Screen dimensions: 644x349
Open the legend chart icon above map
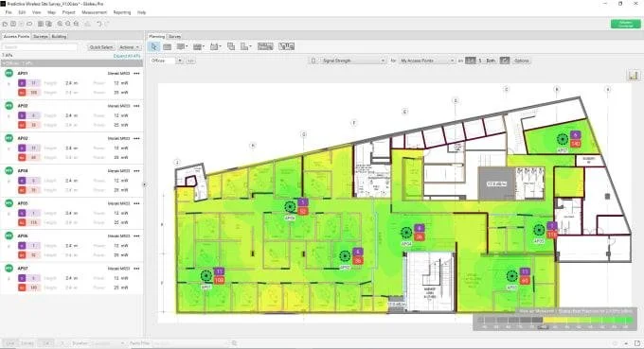coord(633,75)
